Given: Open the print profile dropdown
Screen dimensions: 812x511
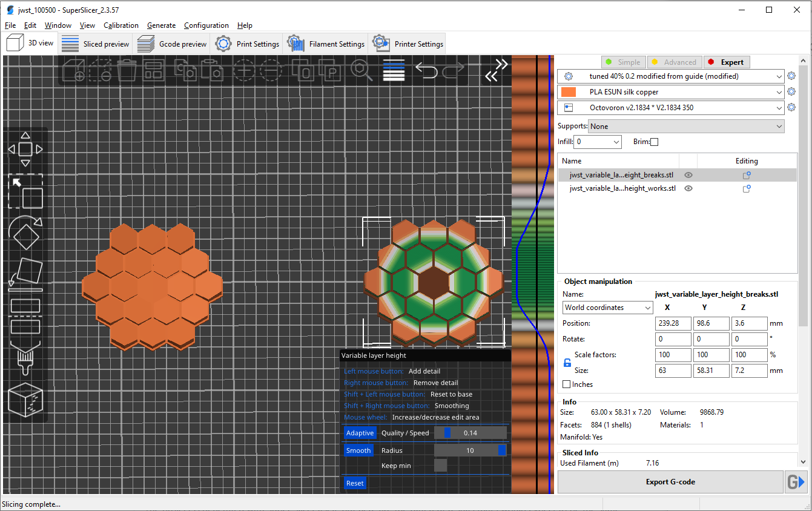Looking at the screenshot, I should [671, 76].
